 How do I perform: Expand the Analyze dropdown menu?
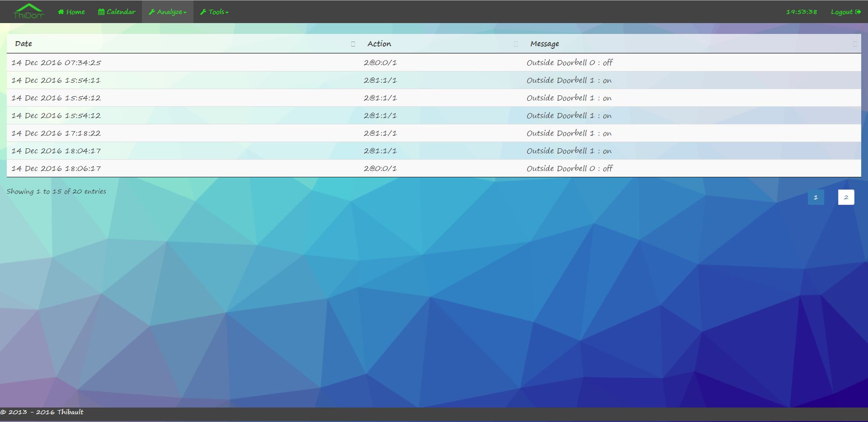pyautogui.click(x=168, y=12)
